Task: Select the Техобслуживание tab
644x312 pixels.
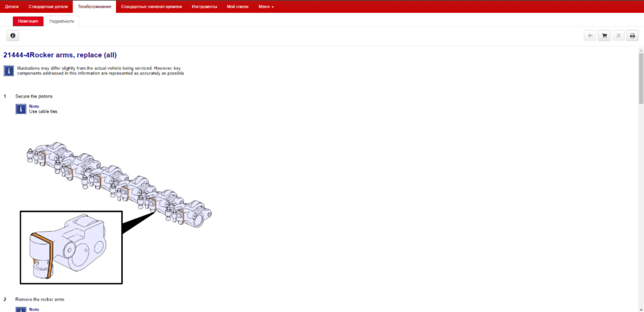Action: 94,6
